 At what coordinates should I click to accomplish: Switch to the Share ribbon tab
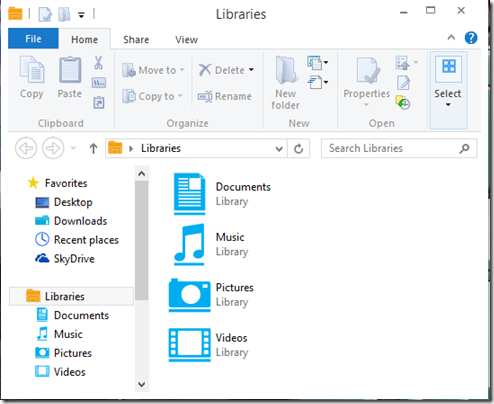click(x=136, y=40)
